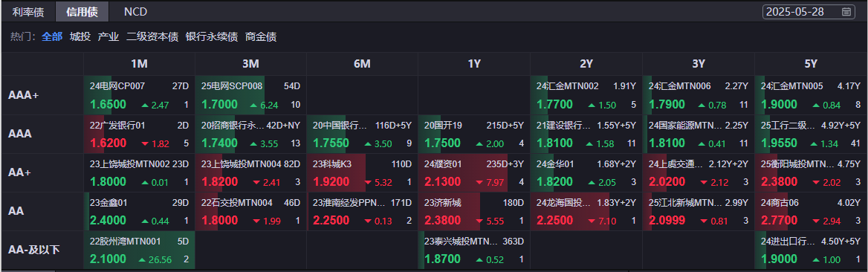
Task: Click the 5Y column header
Action: [x=811, y=64]
